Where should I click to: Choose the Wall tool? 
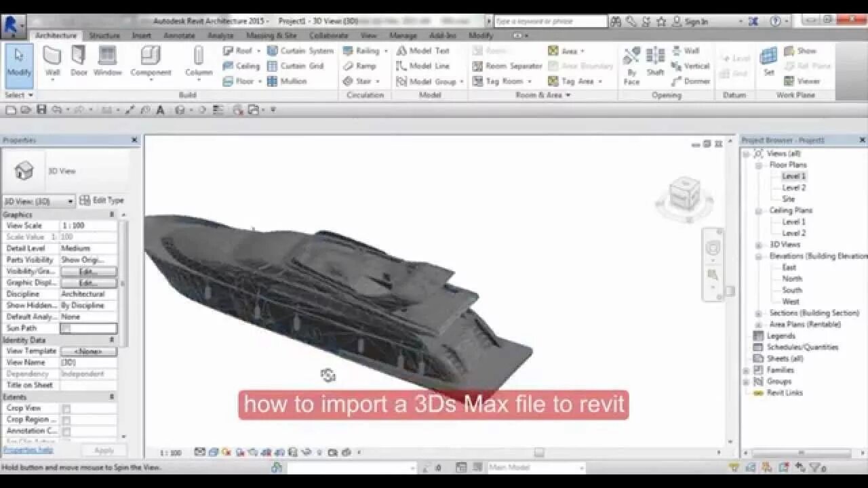(x=52, y=63)
